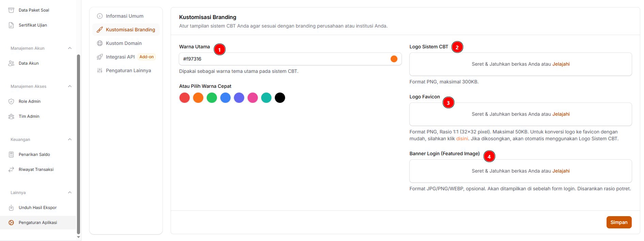Click the Penarikan Saldo calculator icon
The height and width of the screenshot is (241, 644).
pos(11,155)
